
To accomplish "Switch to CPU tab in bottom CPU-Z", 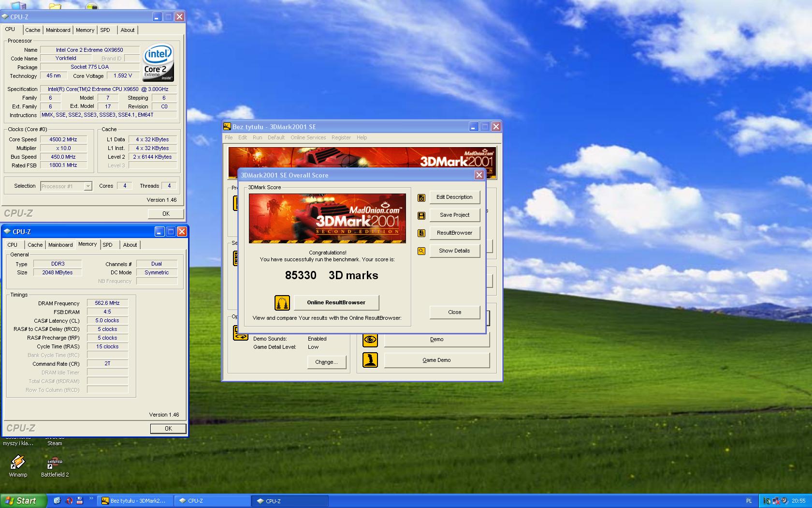I will 13,245.
